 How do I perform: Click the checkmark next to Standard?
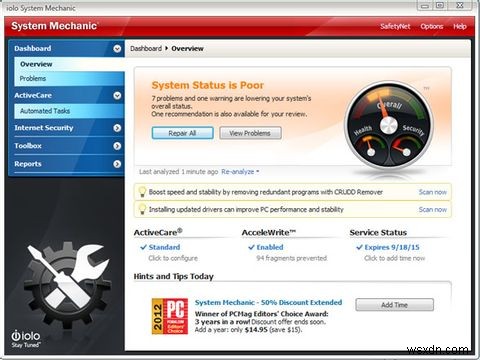(144, 247)
